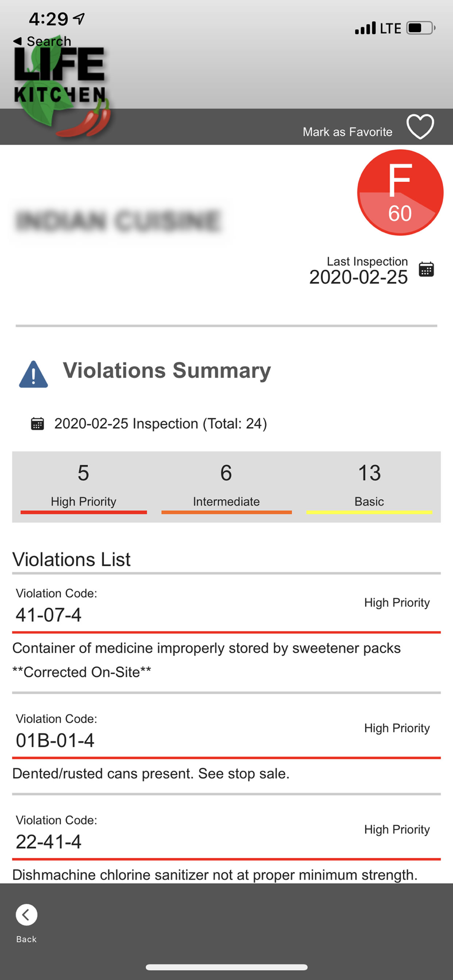The image size is (453, 980).
Task: Select the High Priority violations tab
Action: [83, 487]
